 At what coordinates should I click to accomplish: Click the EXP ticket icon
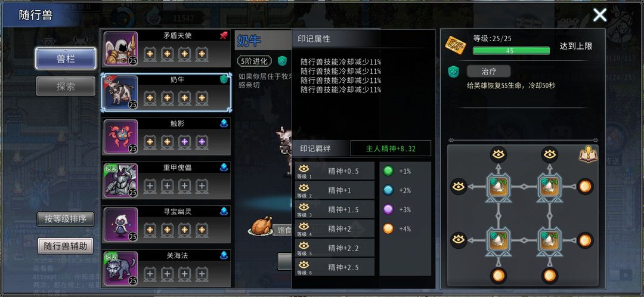[456, 45]
